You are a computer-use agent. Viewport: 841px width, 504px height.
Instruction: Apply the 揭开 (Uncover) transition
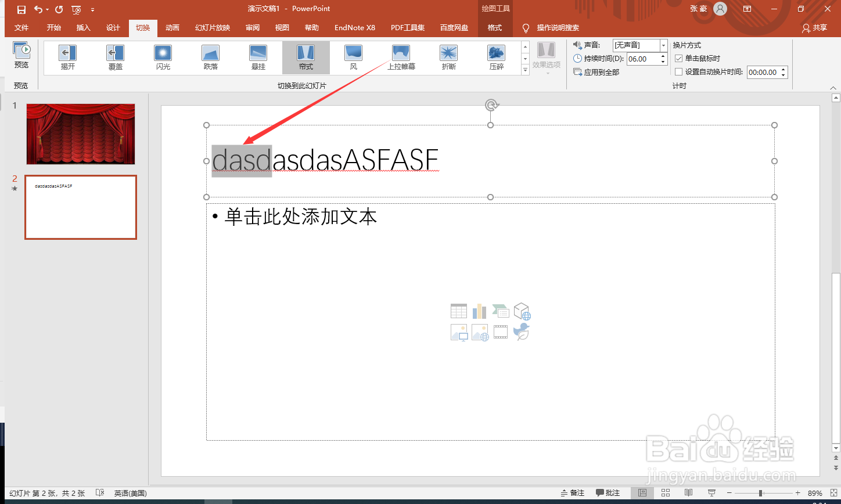pyautogui.click(x=68, y=57)
